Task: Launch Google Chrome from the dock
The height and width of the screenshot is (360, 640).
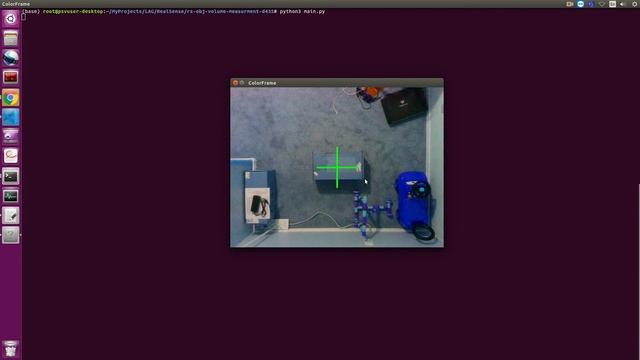Action: click(11, 98)
